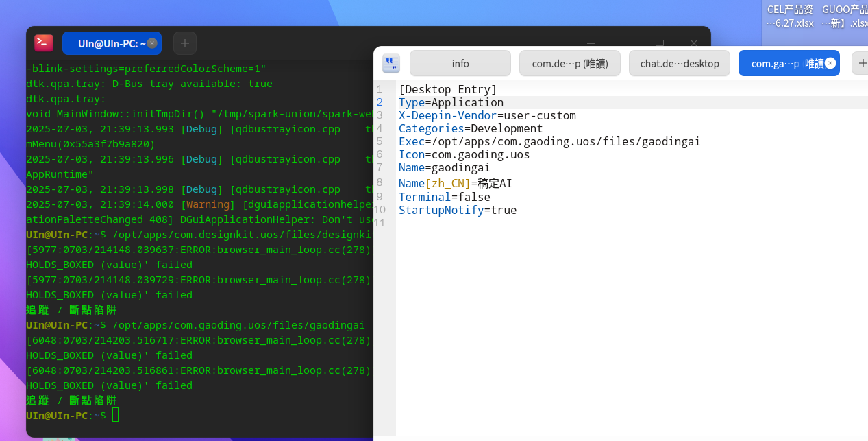Click the [Warning] tag in the terminal output
This screenshot has height=441, width=868.
208,204
